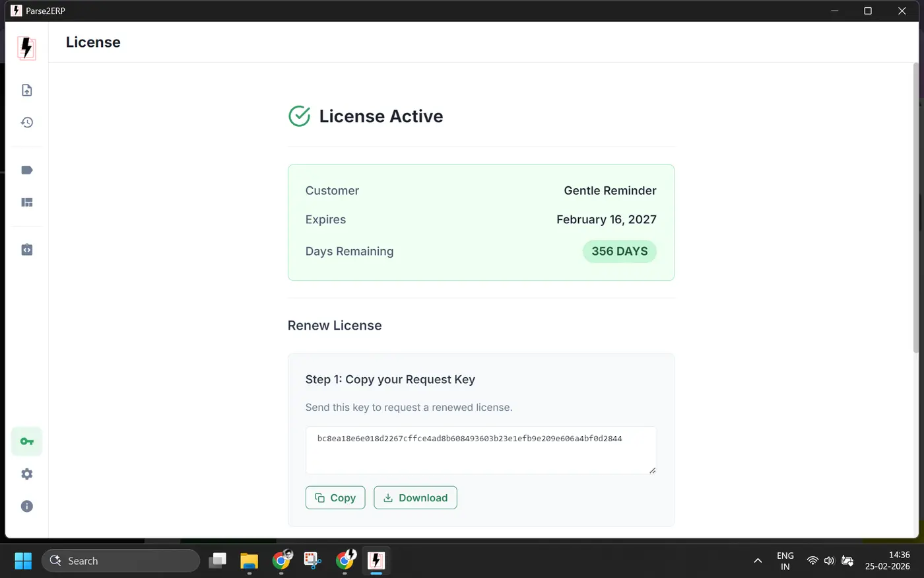Open the Snipping Tool taskbar icon
Image resolution: width=924 pixels, height=578 pixels.
[312, 561]
